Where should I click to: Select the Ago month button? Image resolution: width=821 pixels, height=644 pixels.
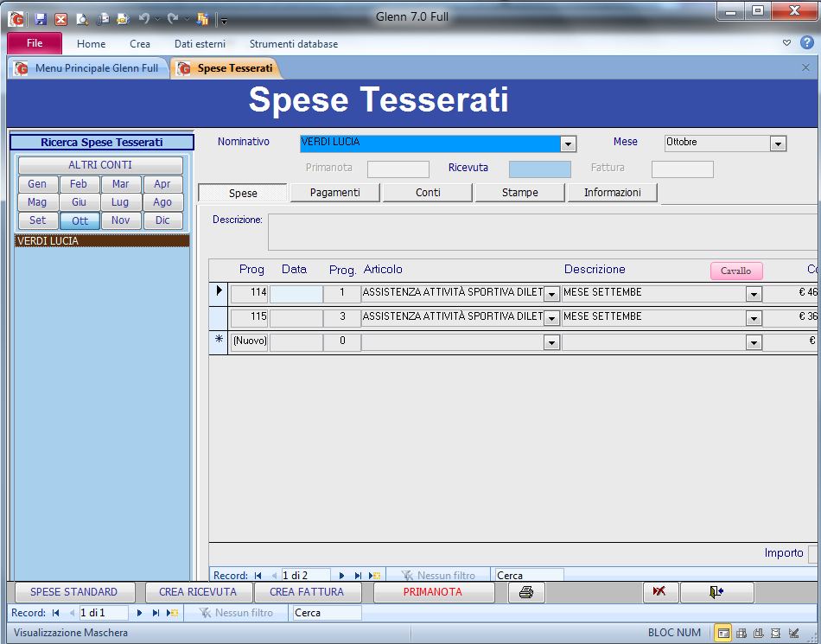click(162, 202)
